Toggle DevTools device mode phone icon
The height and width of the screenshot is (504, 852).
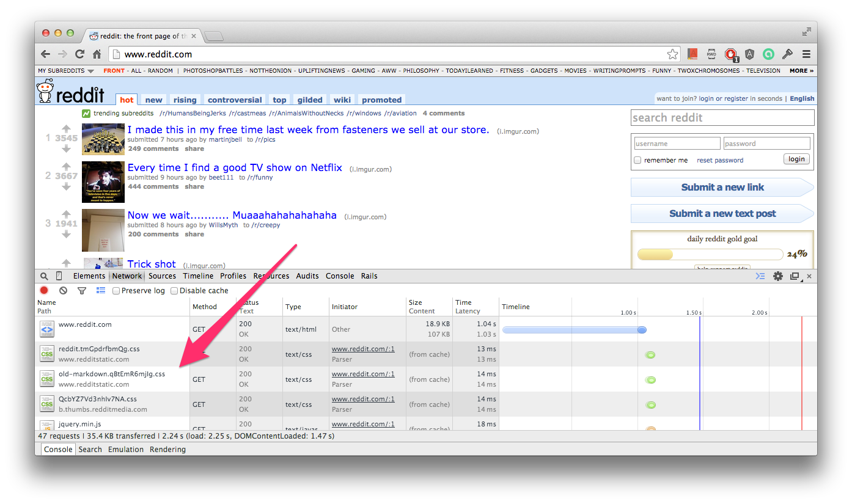click(59, 276)
